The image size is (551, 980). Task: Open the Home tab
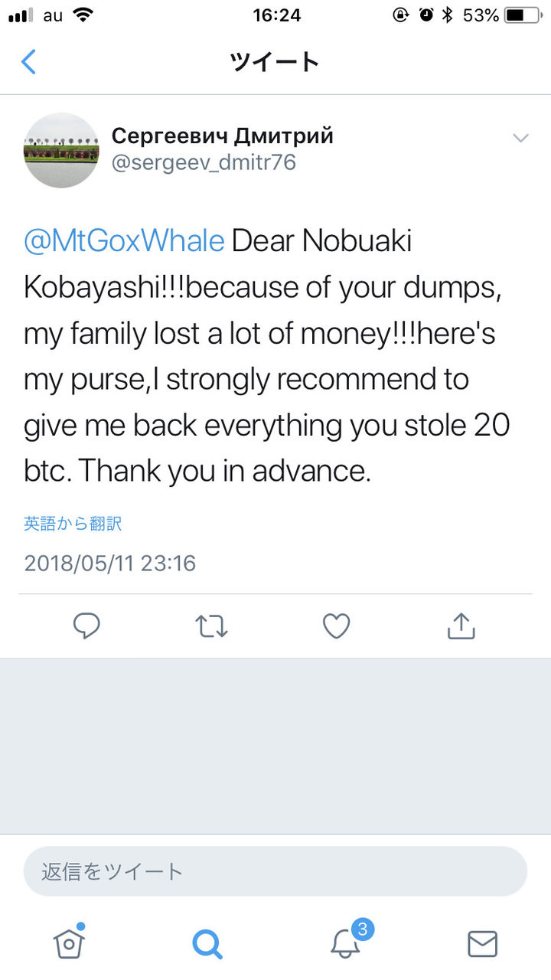click(69, 943)
